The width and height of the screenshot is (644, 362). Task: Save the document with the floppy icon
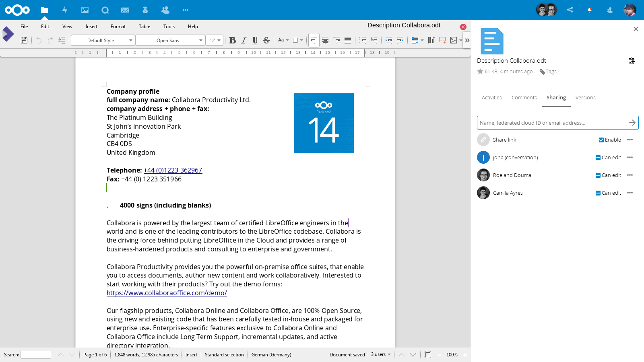24,40
